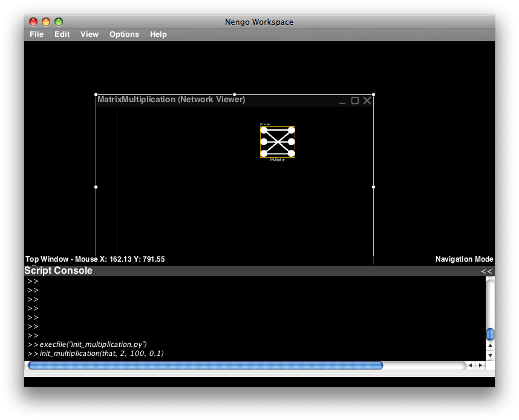Screen dimensions: 519x420
Task: Close the Nengo Workspace window with red button
Action: [33, 22]
